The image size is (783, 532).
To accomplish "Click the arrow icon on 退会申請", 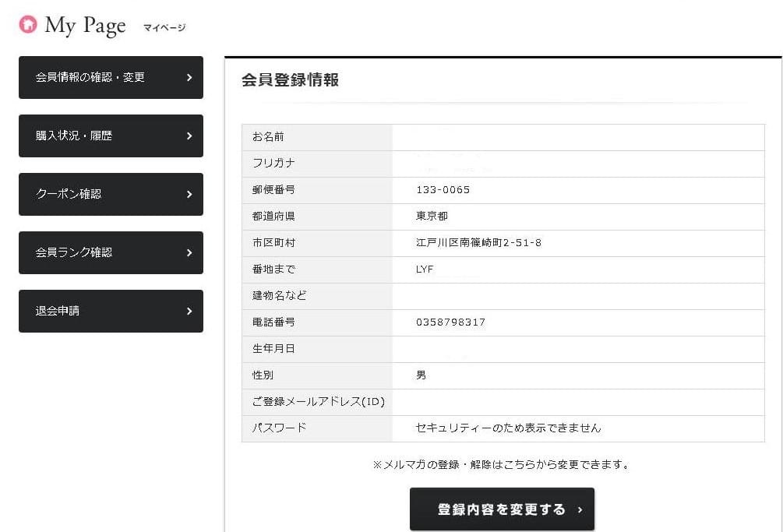I will pos(189,312).
